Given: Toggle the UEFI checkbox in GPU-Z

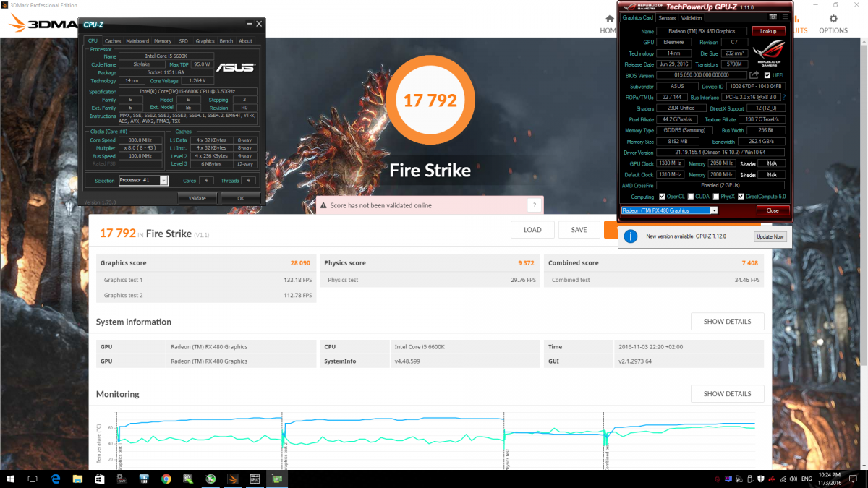Looking at the screenshot, I should click(767, 74).
